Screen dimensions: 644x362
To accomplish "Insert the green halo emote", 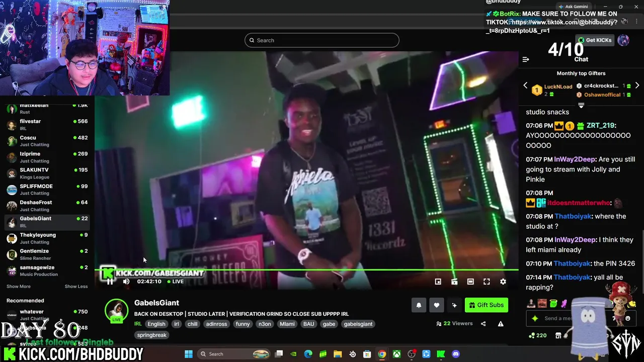I will point(553,303).
